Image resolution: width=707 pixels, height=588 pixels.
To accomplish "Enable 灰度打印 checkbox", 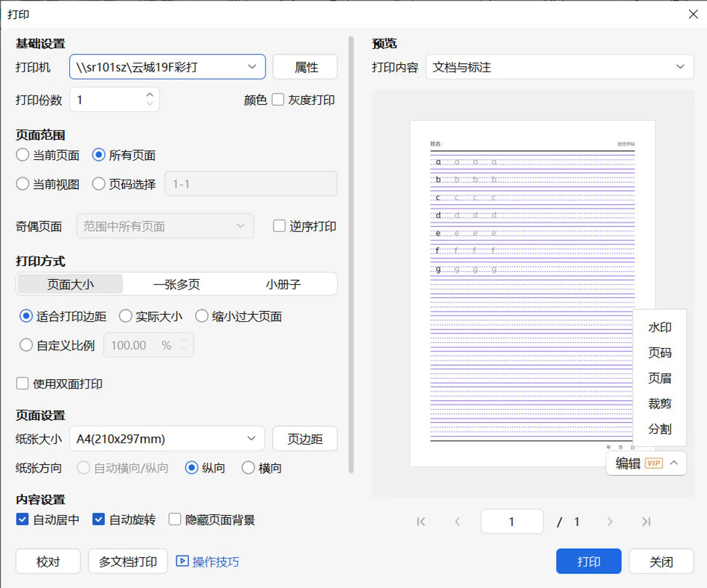I will (x=278, y=100).
